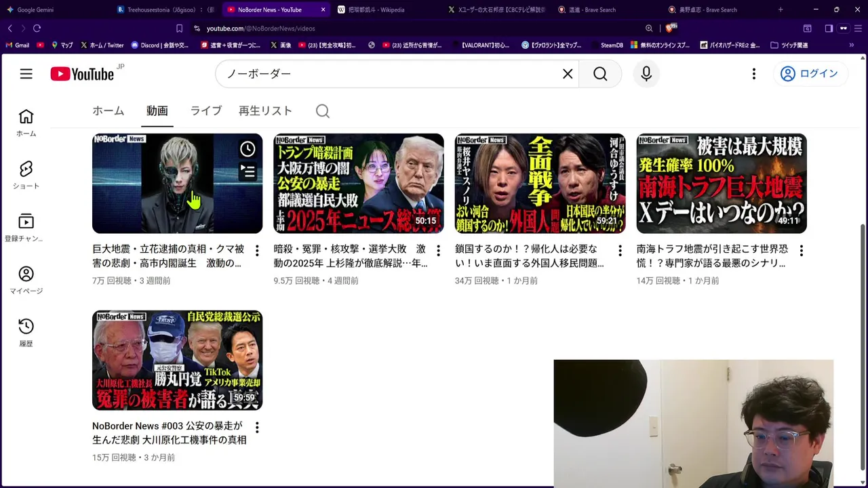Click add-to-queue icon on first thumbnail
Image resolution: width=868 pixels, height=488 pixels.
pyautogui.click(x=248, y=172)
